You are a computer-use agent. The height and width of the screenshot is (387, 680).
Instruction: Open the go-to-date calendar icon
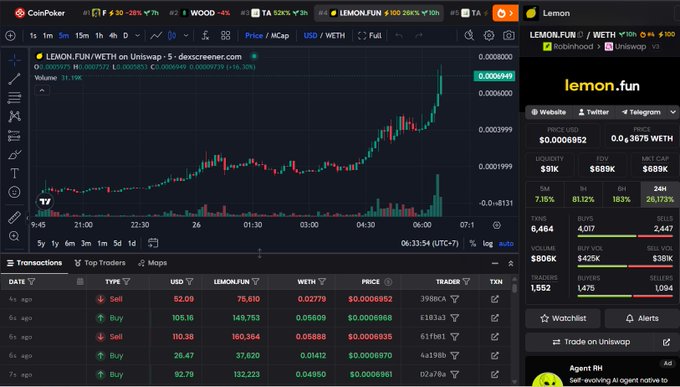tap(153, 243)
